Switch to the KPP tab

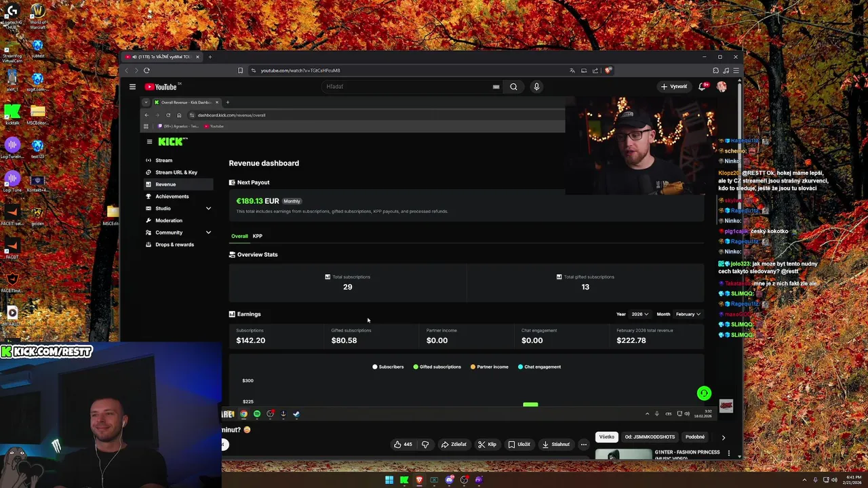pyautogui.click(x=258, y=236)
